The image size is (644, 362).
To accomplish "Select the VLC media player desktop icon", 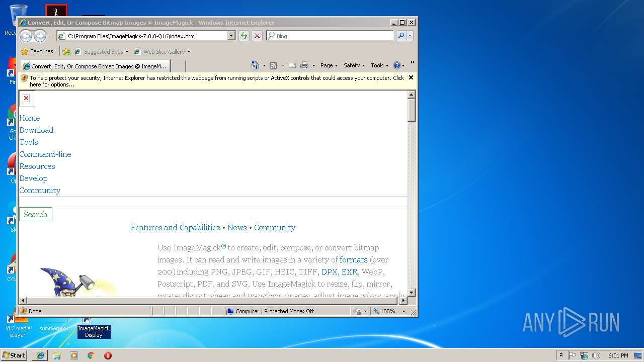I will tap(18, 326).
